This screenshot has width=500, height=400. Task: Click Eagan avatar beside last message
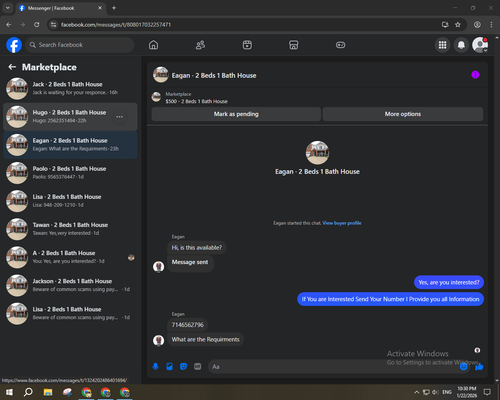pyautogui.click(x=158, y=340)
